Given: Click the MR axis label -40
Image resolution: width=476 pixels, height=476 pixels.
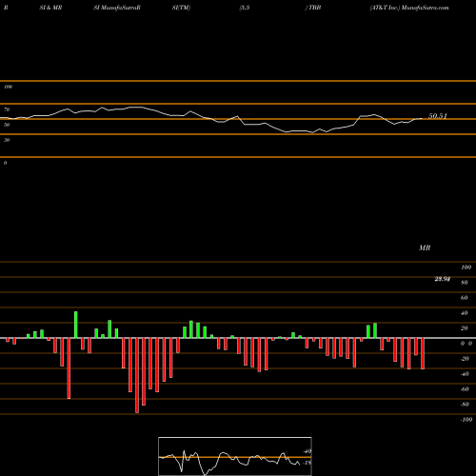Looking at the screenshot, I should point(465,374).
